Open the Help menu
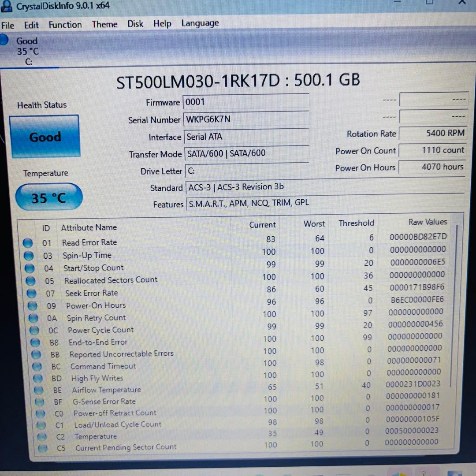 tap(162, 23)
